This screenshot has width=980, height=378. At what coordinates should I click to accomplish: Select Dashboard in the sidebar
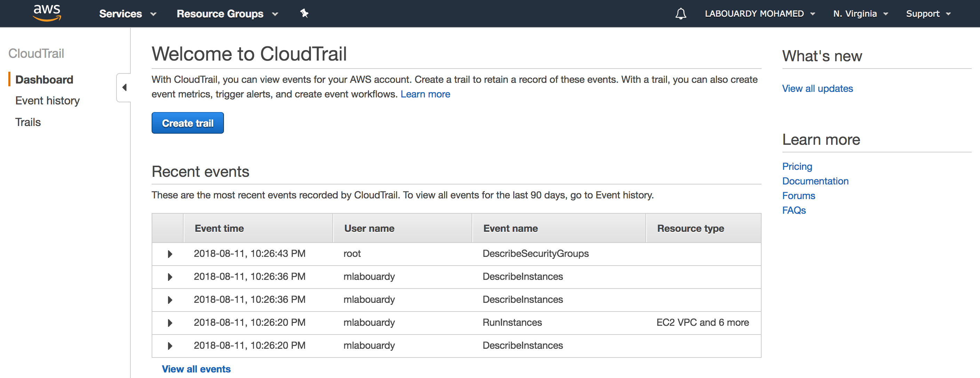click(44, 79)
